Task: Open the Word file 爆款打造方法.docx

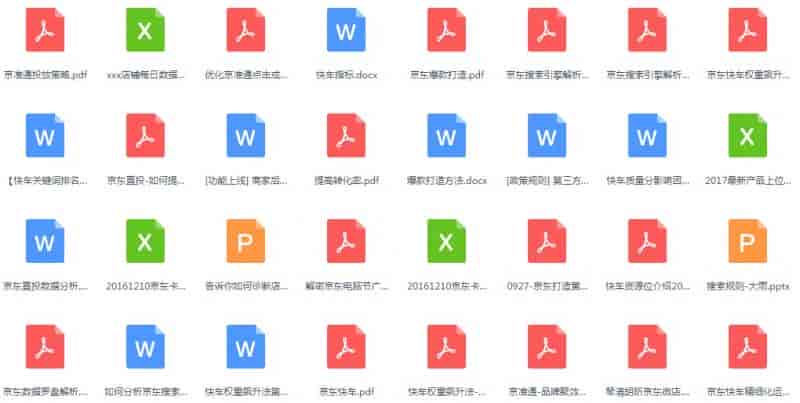Action: point(446,135)
